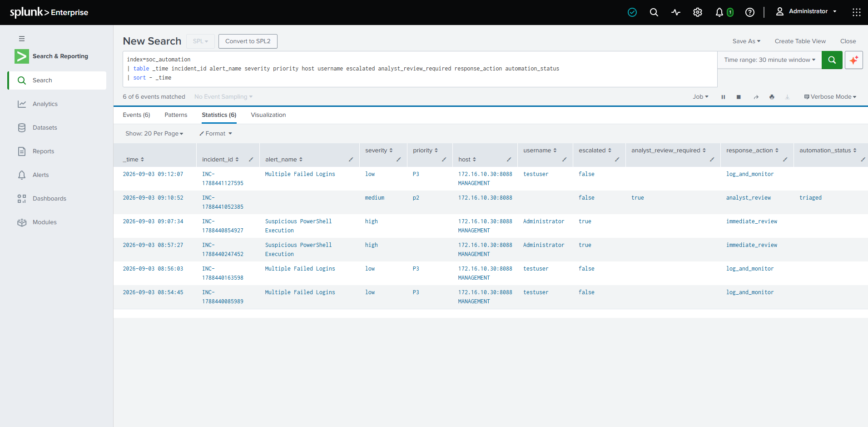Sort by the severity column header

click(379, 151)
